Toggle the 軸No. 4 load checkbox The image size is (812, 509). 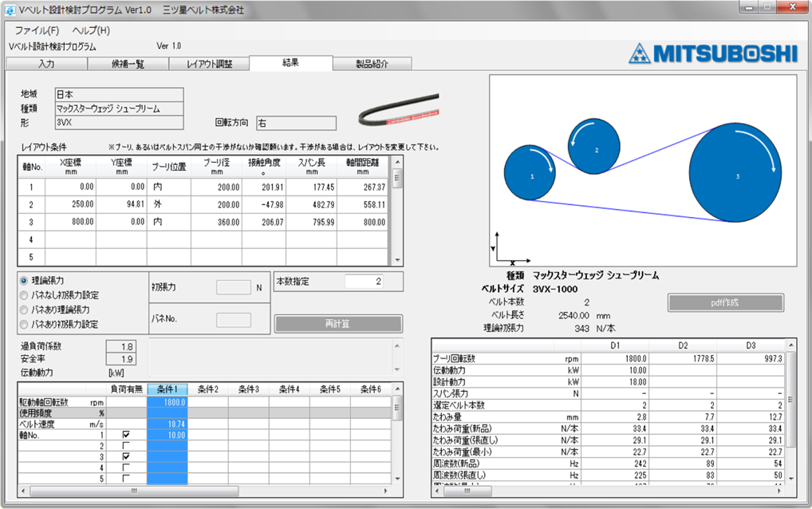click(126, 468)
